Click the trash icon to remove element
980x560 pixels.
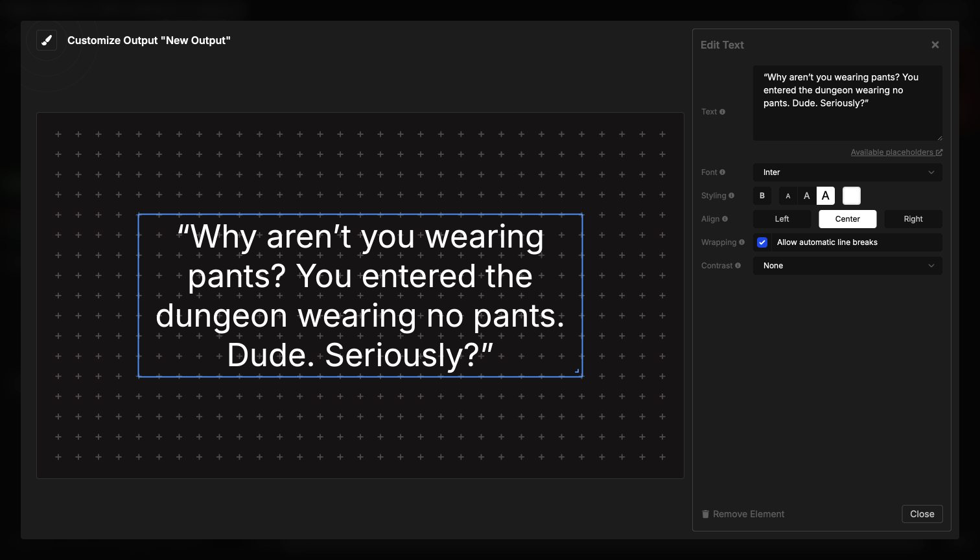point(705,513)
